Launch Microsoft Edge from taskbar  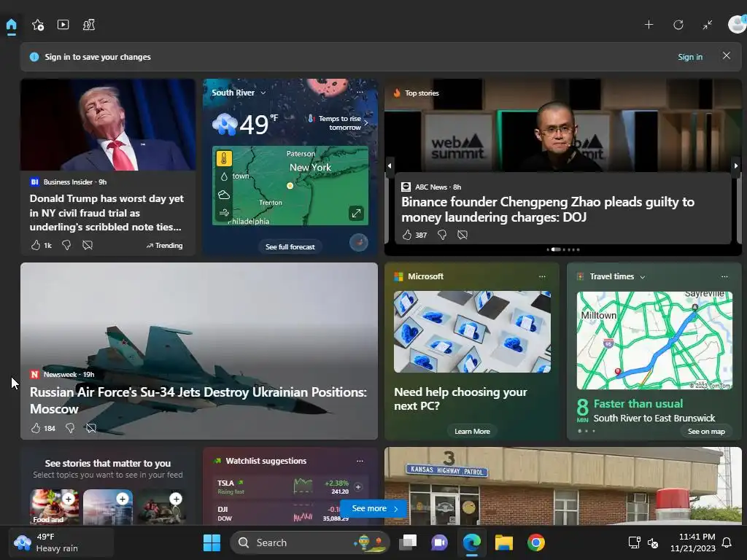coord(472,542)
